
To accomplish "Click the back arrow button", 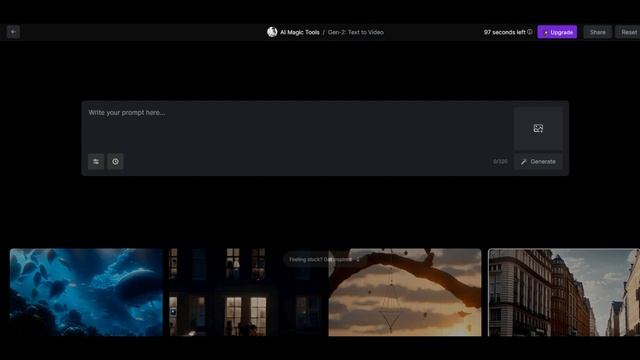I will coord(13,32).
